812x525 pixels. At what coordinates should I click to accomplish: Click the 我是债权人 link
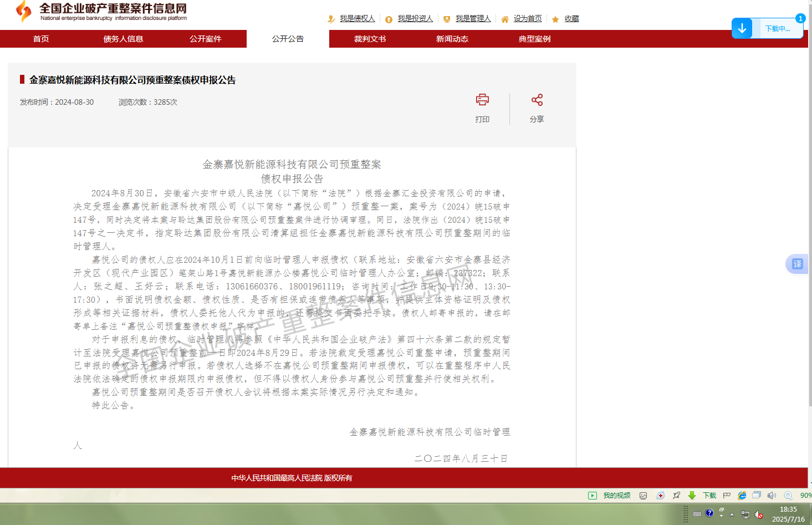click(x=358, y=19)
